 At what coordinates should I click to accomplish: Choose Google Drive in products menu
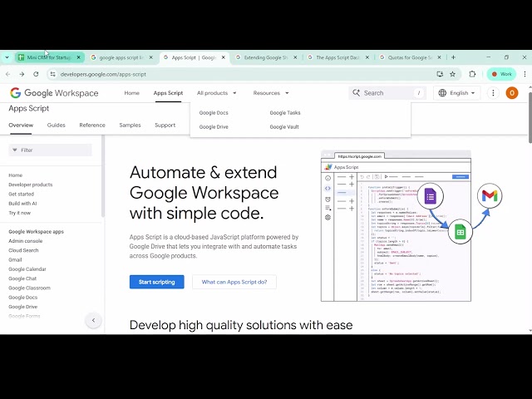pyautogui.click(x=214, y=127)
